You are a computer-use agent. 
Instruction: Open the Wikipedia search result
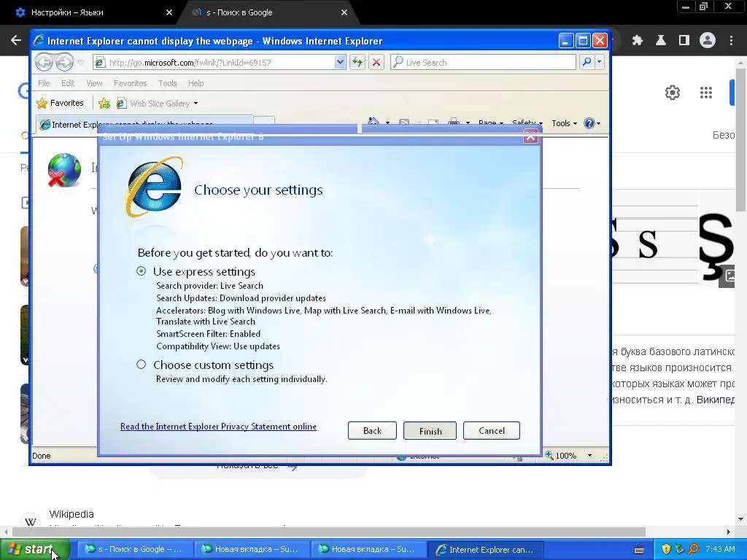(x=71, y=514)
